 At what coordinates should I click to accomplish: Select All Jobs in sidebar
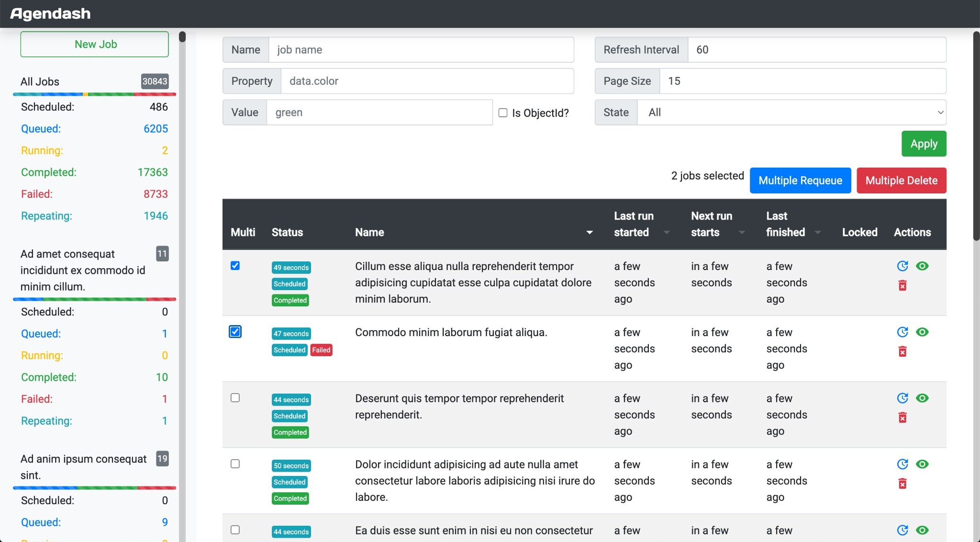(40, 82)
